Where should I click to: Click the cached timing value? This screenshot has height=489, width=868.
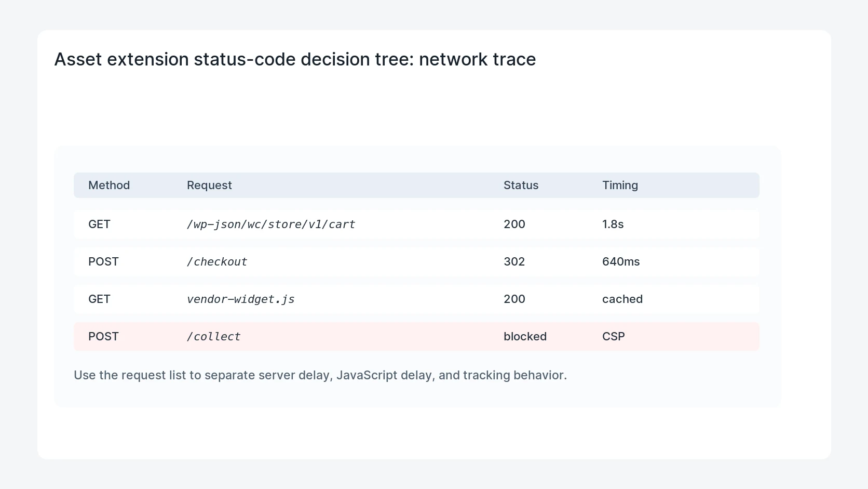click(x=622, y=299)
